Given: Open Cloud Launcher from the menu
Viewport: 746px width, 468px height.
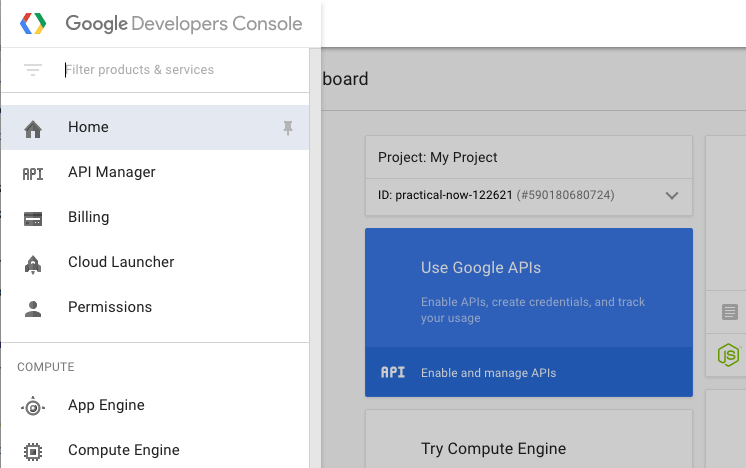Looking at the screenshot, I should [155, 262].
